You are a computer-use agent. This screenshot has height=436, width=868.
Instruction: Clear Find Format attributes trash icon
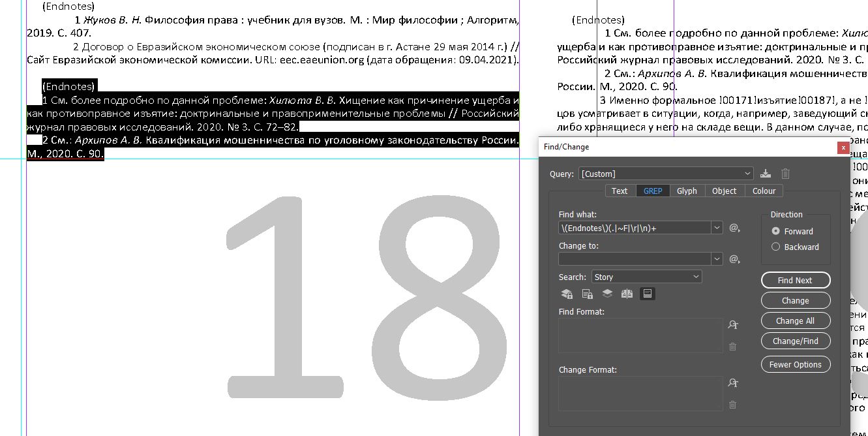pyautogui.click(x=733, y=347)
